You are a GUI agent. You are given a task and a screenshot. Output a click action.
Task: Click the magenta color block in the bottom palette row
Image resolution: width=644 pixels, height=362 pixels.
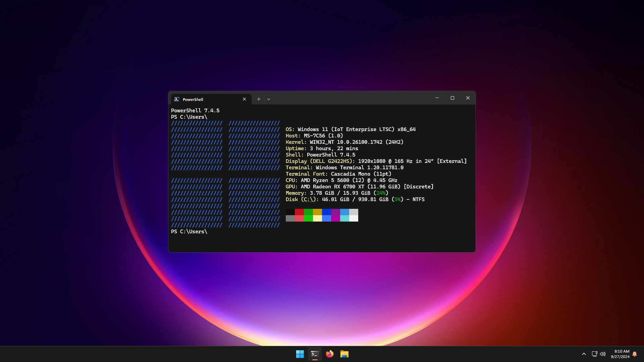coord(335,218)
